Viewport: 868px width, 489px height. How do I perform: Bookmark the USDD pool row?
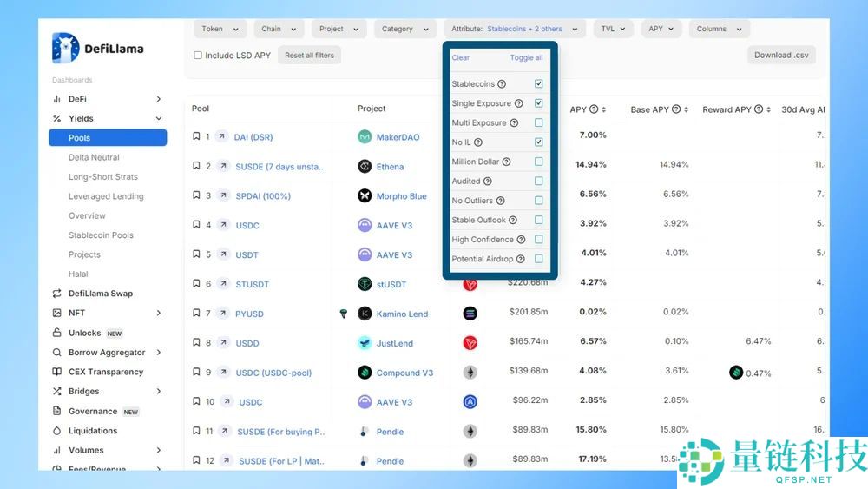[x=196, y=342]
